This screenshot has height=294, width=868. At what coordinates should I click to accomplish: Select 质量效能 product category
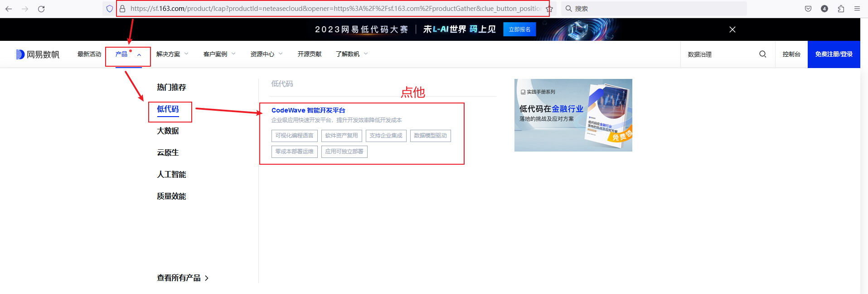(171, 196)
